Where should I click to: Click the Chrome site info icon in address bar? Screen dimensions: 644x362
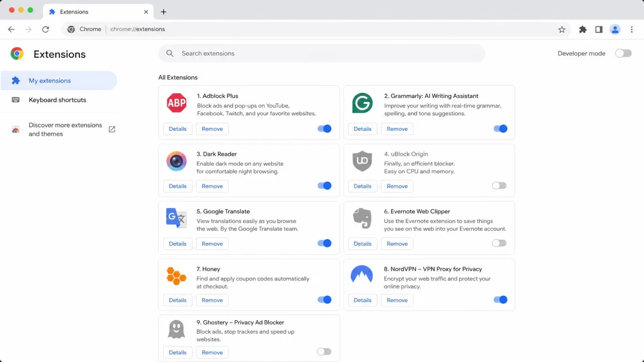[71, 29]
